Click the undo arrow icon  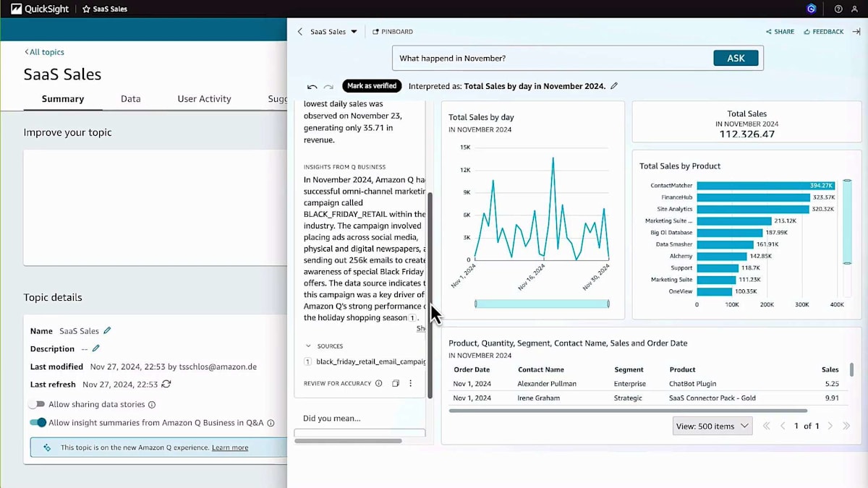(x=312, y=86)
